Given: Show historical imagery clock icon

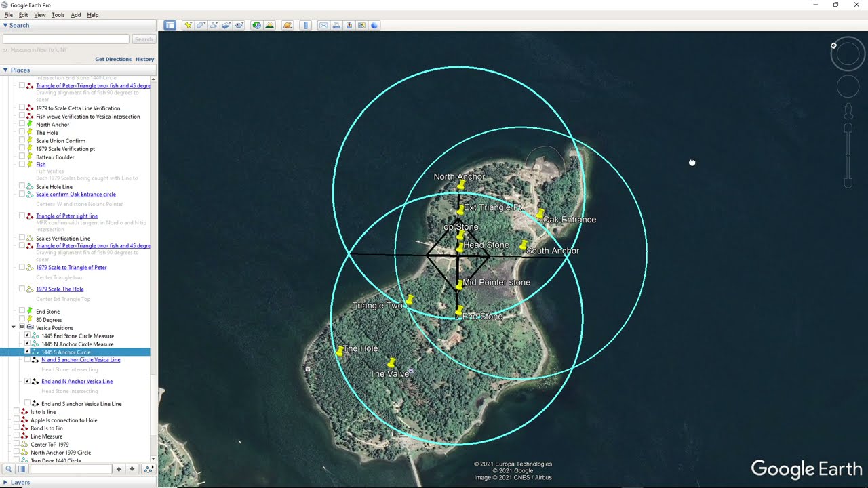Looking at the screenshot, I should tap(256, 25).
